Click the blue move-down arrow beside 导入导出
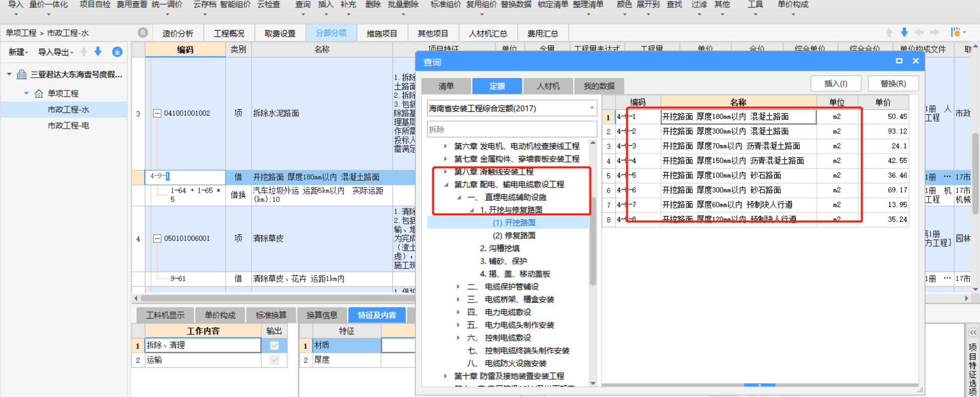The height and width of the screenshot is (397, 980). click(x=98, y=52)
